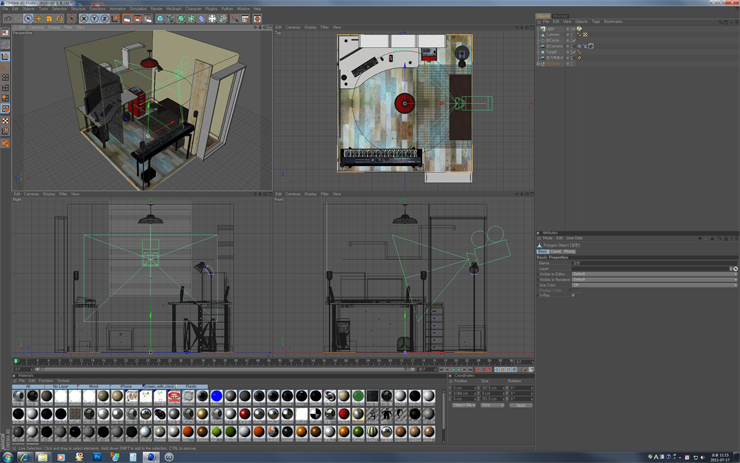Open the Use Color dropdown
Viewport: 740px width, 463px height.
point(654,285)
